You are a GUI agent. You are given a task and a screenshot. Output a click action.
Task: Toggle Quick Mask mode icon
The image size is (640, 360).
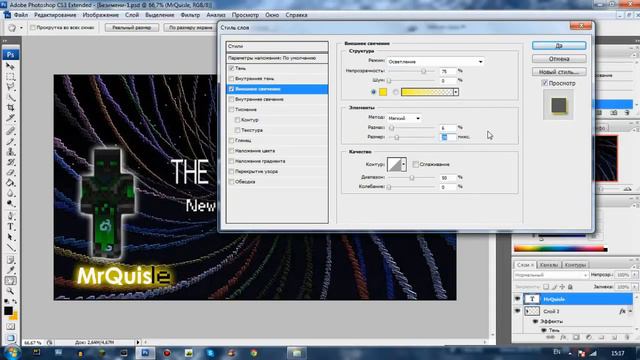[10, 327]
